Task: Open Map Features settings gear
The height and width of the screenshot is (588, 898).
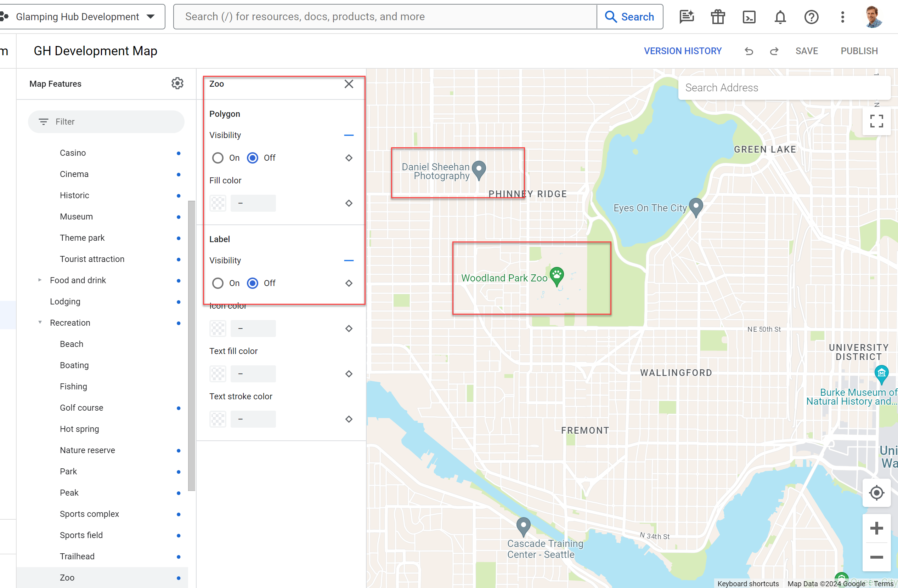Action: tap(177, 83)
